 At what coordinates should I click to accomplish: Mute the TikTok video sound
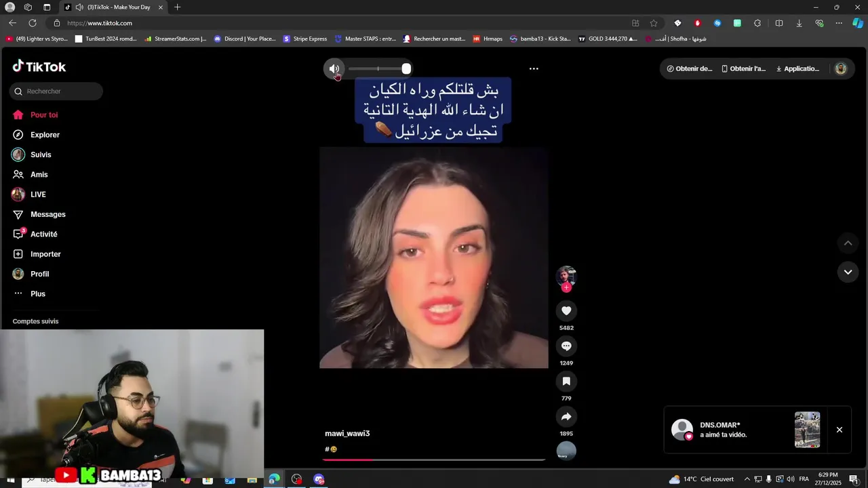334,68
